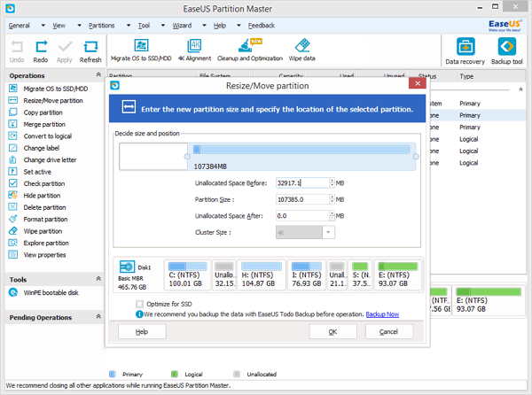This screenshot has width=532, height=395.
Task: Launch the Data recovery tool
Action: click(x=465, y=50)
